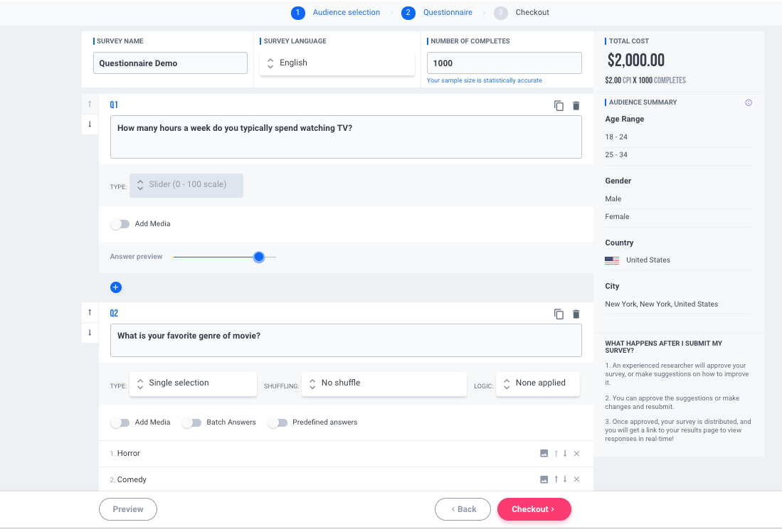Toggle Add Media for Q2
782x532 pixels.
120,422
